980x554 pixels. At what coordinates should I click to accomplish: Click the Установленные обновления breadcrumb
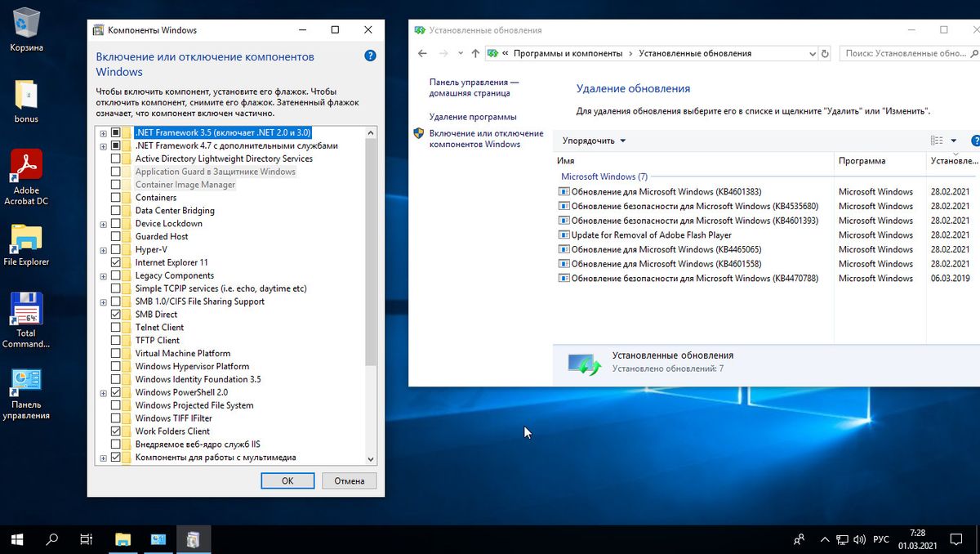[x=695, y=53]
